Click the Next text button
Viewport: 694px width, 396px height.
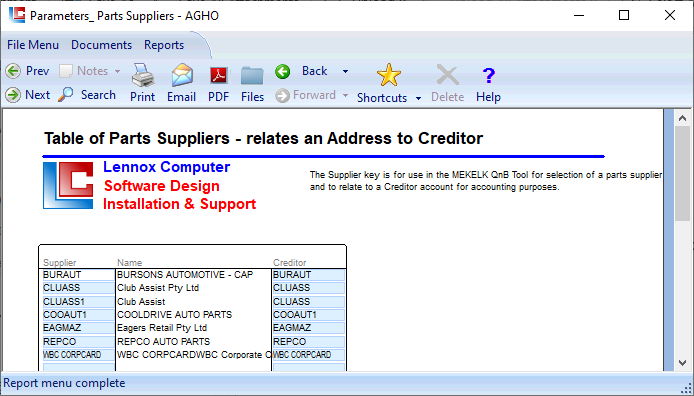click(38, 95)
